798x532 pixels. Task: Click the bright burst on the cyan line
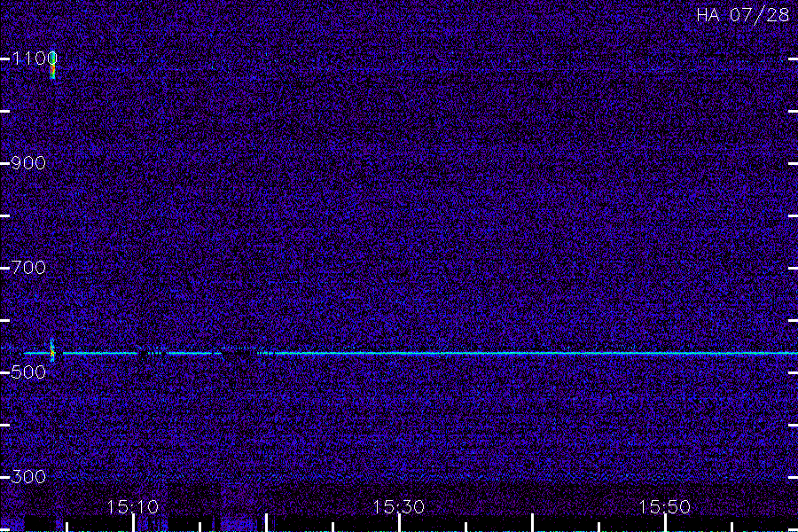(52, 350)
